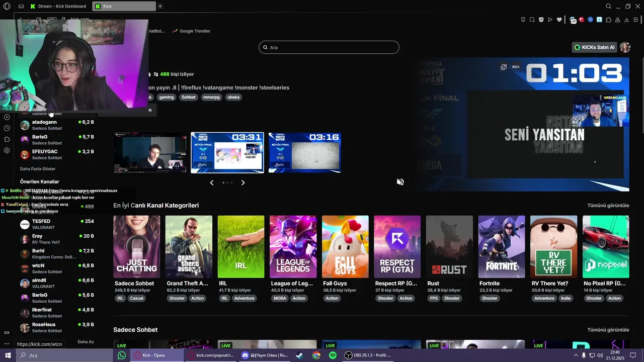
Task: Open Opera easy setup sliders icon
Action: click(636, 20)
